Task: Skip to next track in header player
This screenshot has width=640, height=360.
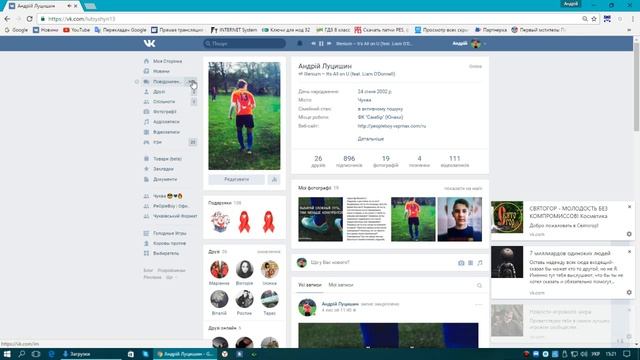Action: tap(329, 43)
